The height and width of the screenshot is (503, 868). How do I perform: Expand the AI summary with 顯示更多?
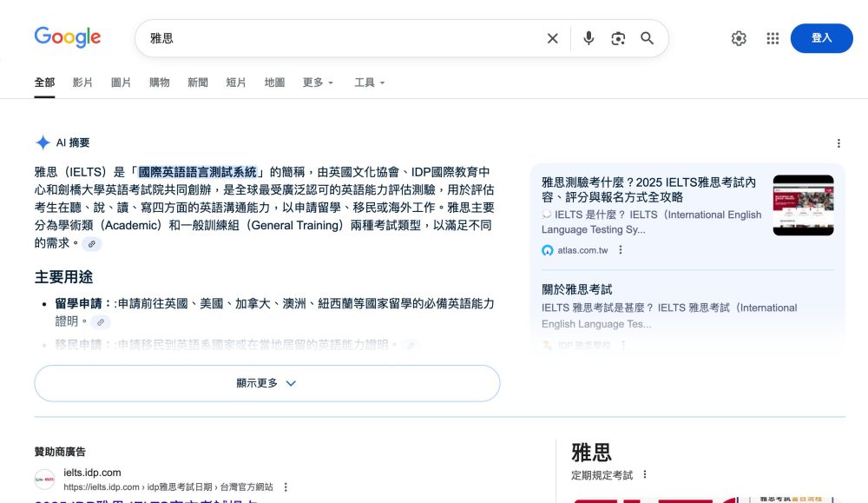[266, 383]
